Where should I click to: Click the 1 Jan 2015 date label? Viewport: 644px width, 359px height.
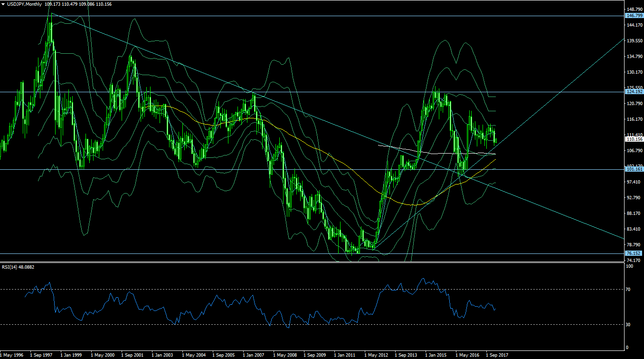(436, 355)
